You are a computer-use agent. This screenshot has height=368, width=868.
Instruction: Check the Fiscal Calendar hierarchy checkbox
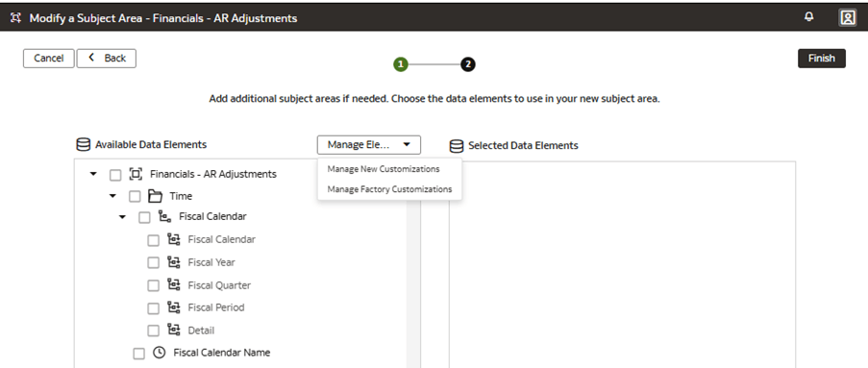[144, 217]
